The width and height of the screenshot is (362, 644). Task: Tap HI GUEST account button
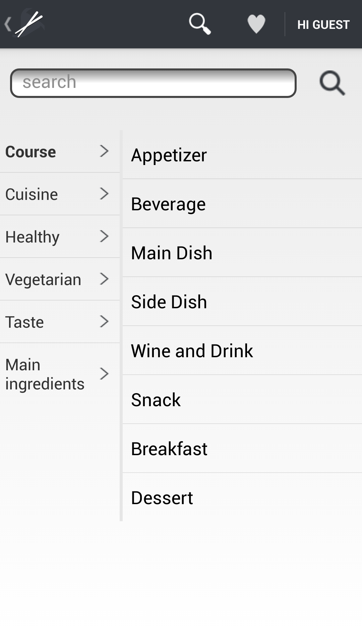pos(323,24)
